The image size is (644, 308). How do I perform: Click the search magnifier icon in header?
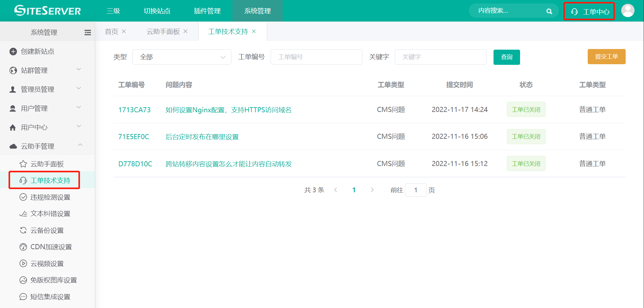[x=549, y=11]
